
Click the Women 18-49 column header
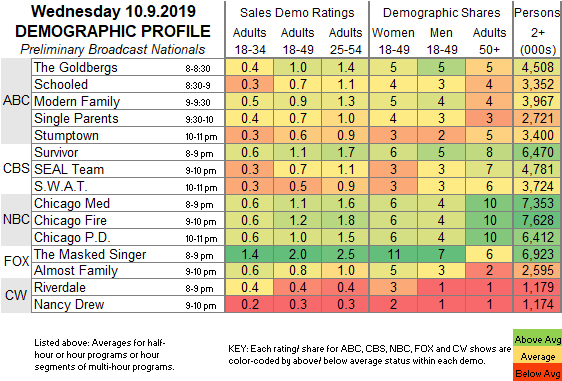[x=393, y=41]
